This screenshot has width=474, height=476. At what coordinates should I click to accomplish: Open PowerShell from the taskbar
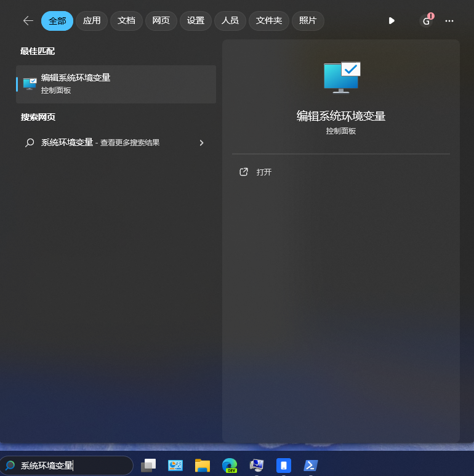(x=311, y=466)
